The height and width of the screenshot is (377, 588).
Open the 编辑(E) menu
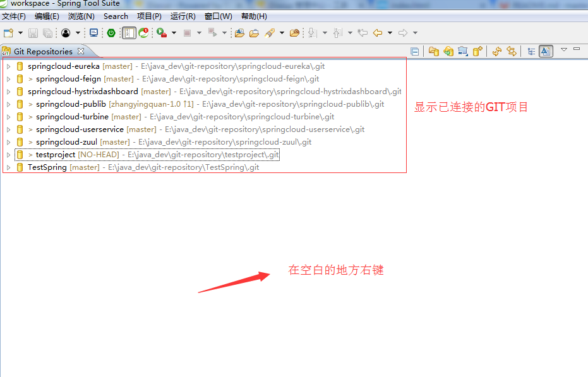[x=47, y=16]
